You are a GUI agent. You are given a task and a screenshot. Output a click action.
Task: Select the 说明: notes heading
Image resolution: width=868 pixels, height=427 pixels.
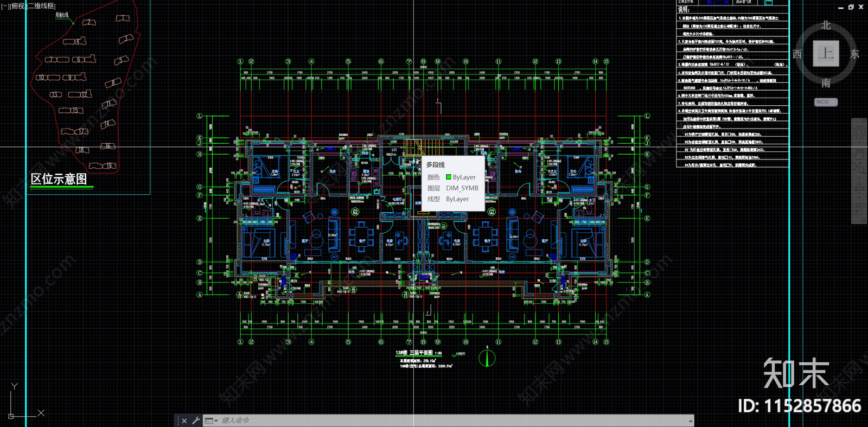point(684,9)
